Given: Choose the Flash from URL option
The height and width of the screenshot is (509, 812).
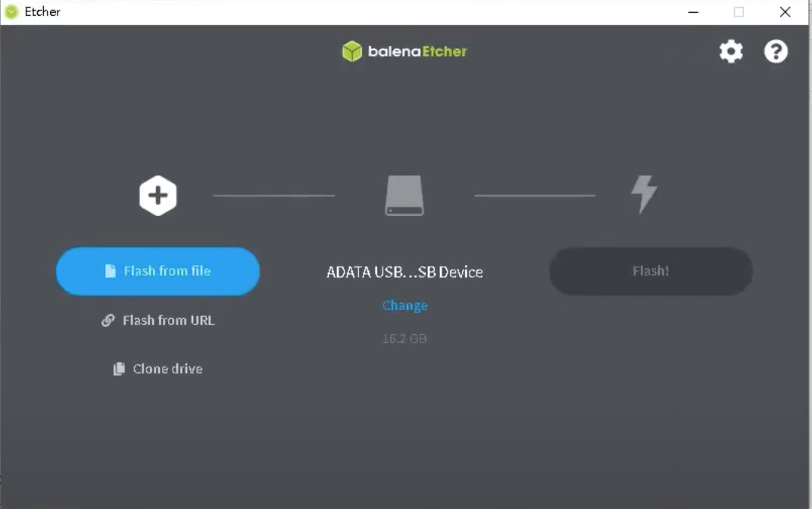Looking at the screenshot, I should click(x=168, y=320).
